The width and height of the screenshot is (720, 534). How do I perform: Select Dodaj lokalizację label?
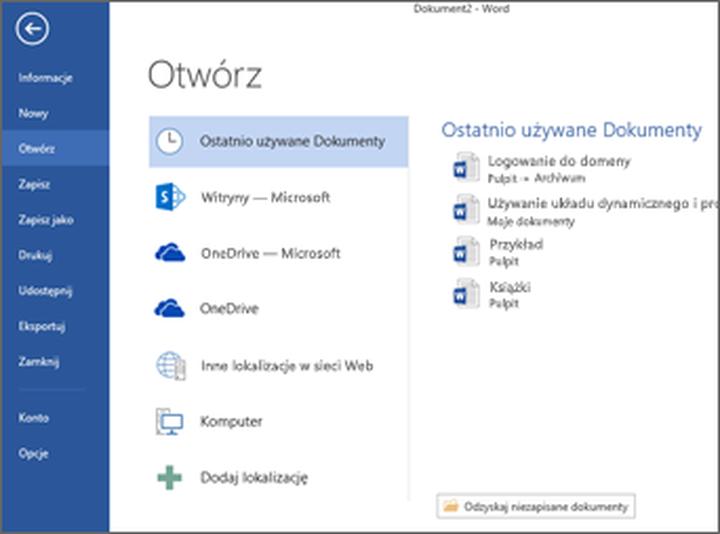[254, 478]
